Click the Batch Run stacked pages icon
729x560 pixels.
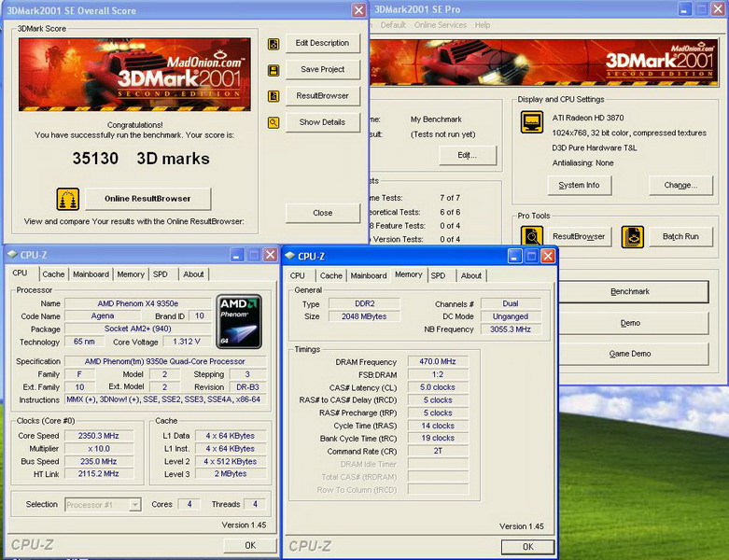click(633, 236)
